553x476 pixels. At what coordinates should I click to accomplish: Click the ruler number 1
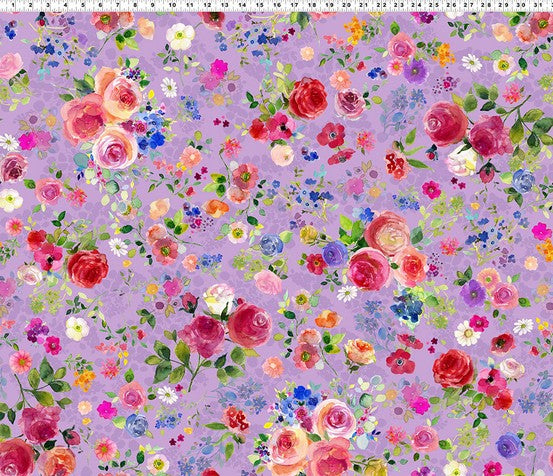(13, 5)
